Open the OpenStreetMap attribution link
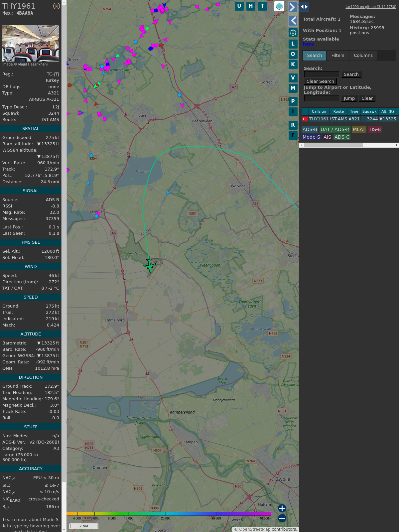 pyautogui.click(x=255, y=529)
